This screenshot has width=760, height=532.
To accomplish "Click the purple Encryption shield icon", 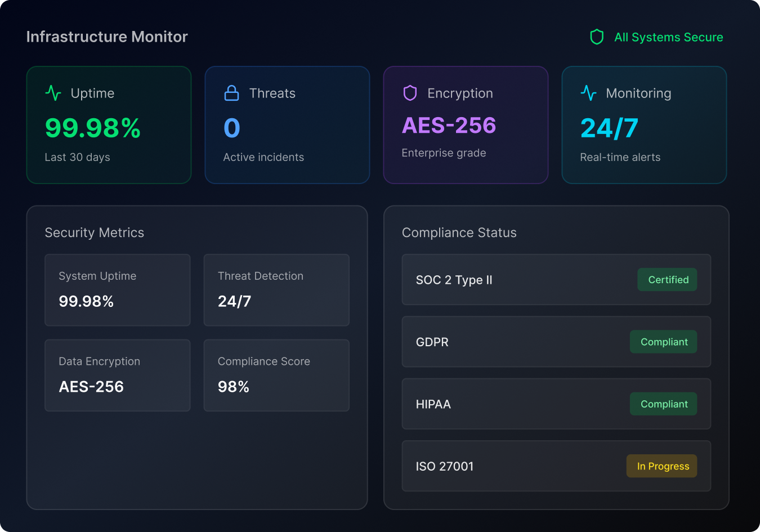I will 410,93.
